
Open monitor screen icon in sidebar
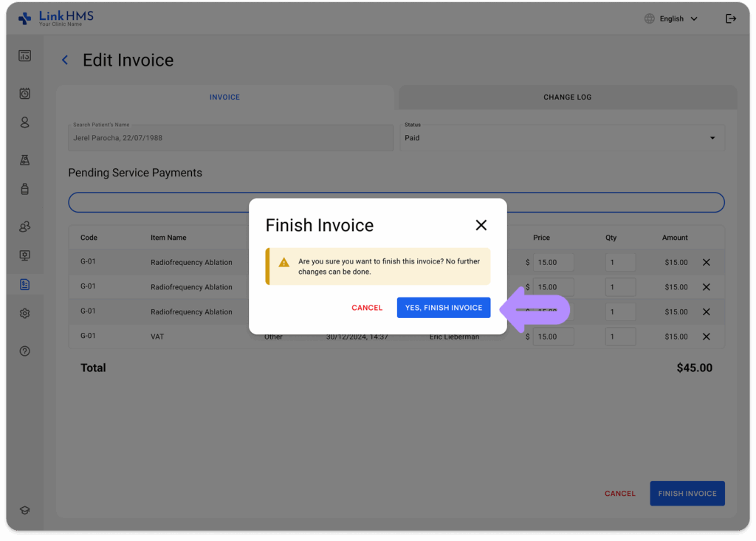point(24,255)
